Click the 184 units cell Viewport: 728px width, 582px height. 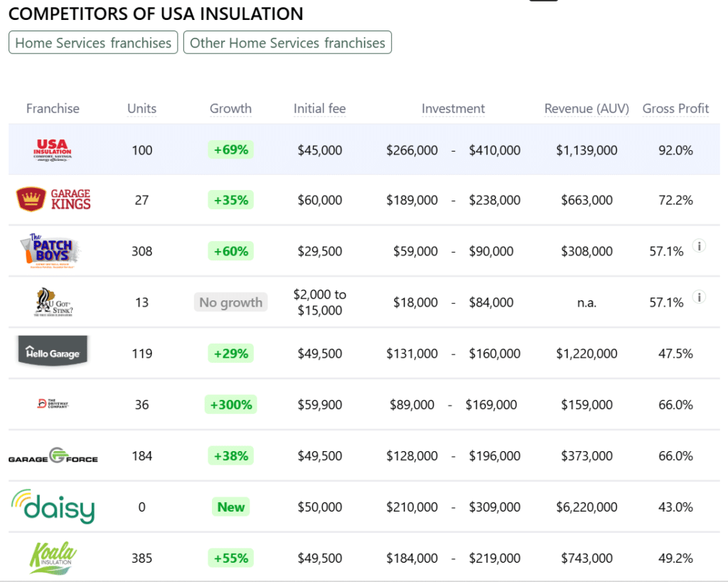(x=141, y=455)
